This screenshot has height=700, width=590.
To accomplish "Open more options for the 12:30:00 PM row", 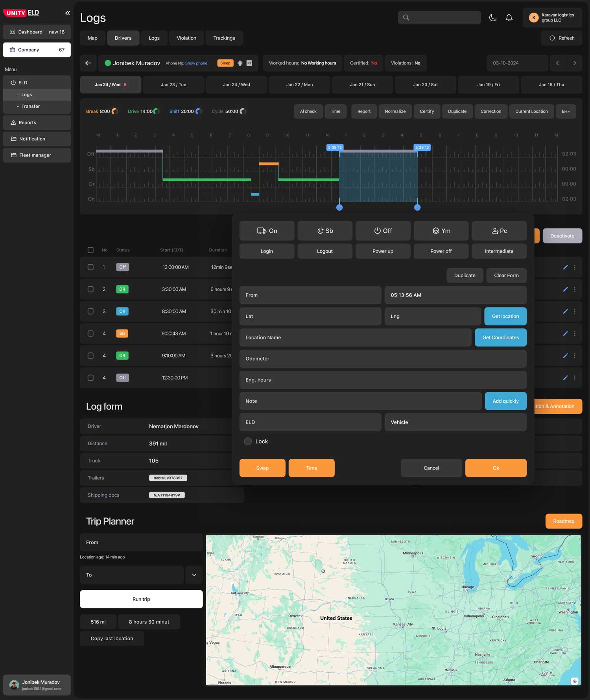I will pyautogui.click(x=575, y=378).
